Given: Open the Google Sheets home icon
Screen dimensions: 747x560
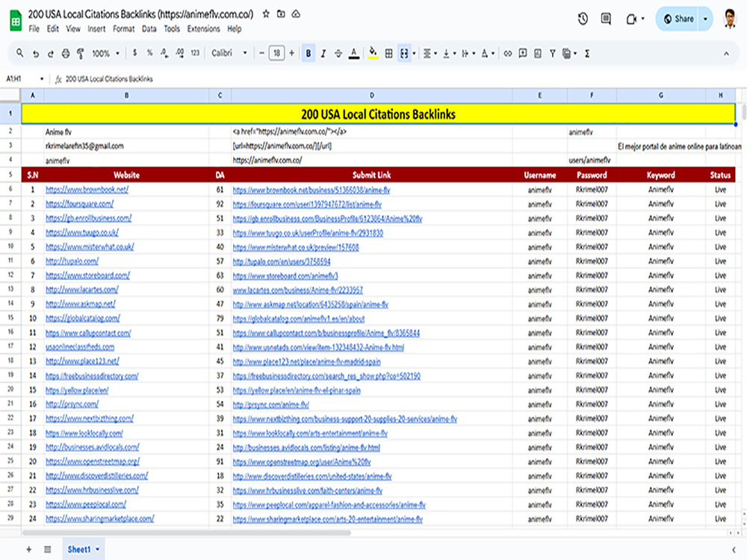Looking at the screenshot, I should tap(16, 20).
